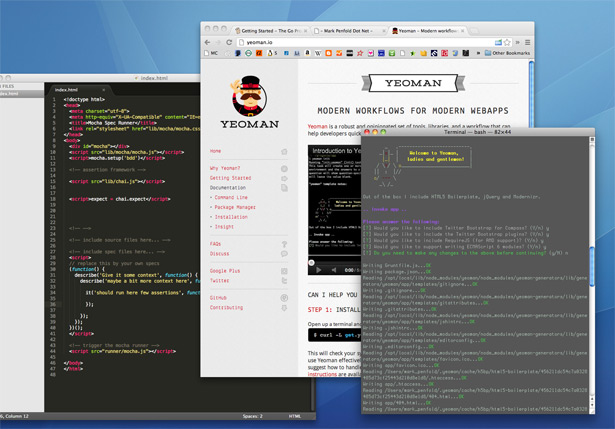Viewport: 615px width, 429px height.
Task: Select the Yeoman Modern workflows tab
Action: coord(428,31)
